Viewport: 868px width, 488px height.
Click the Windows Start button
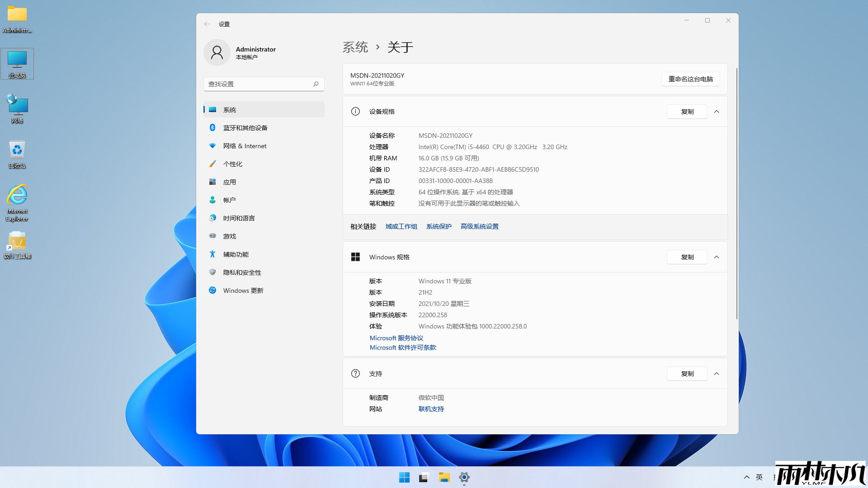404,477
